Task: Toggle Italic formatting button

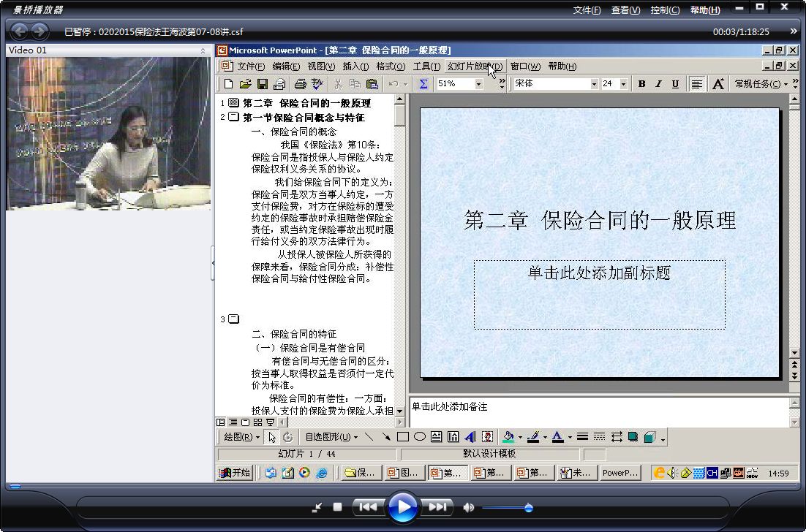Action: 658,84
